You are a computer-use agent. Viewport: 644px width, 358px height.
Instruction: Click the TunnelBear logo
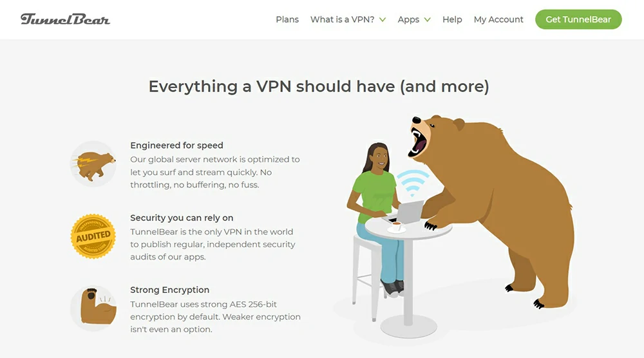click(x=65, y=19)
